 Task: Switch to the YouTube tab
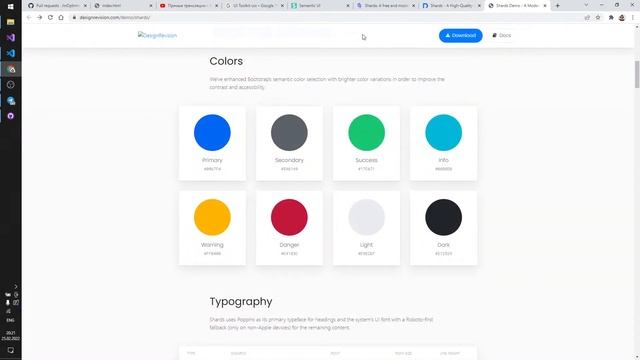point(188,6)
